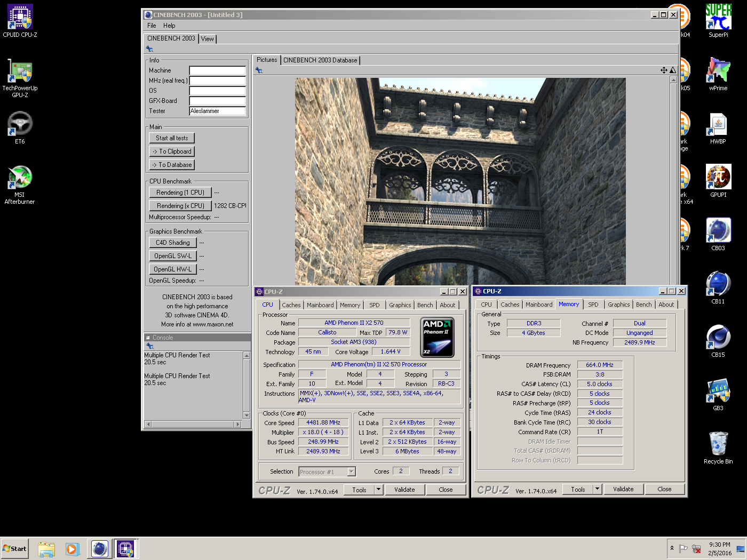Click pin icon in Pictures panel
This screenshot has height=560, width=747.
point(259,70)
